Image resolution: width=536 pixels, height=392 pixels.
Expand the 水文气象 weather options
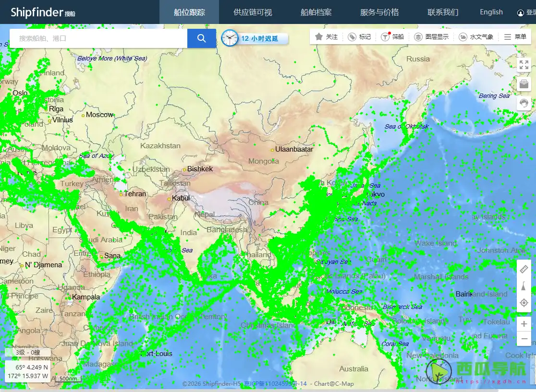point(476,37)
